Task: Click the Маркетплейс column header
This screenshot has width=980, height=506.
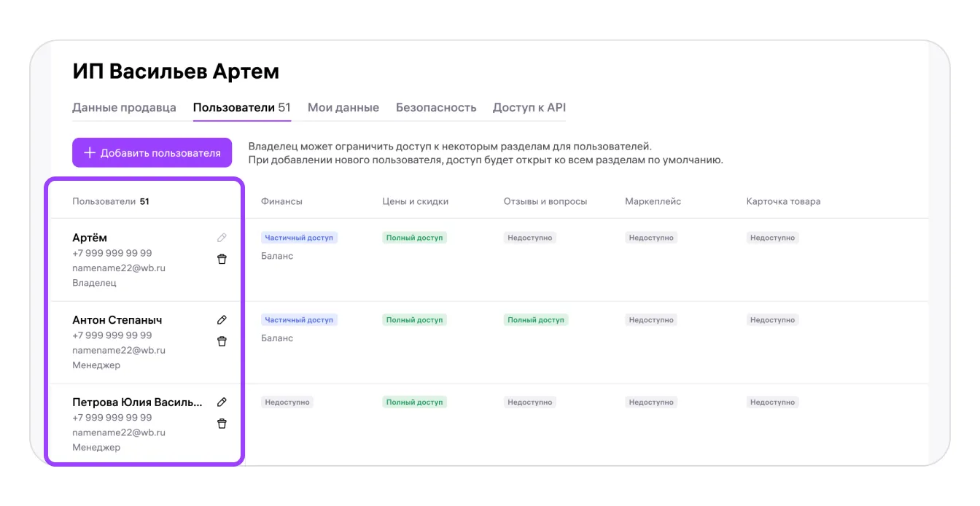Action: (653, 201)
